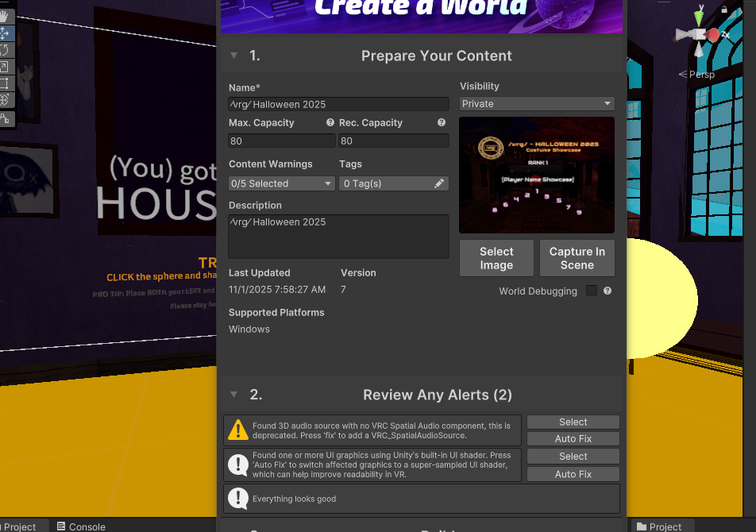The height and width of the screenshot is (532, 756).
Task: Open Max. Capacity help icon
Action: pyautogui.click(x=330, y=122)
